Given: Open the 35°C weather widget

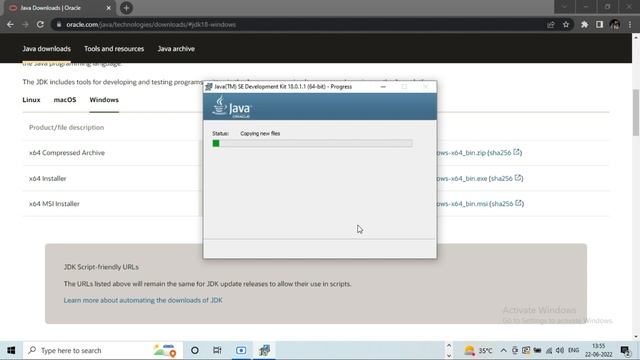Looking at the screenshot, I should [x=478, y=350].
